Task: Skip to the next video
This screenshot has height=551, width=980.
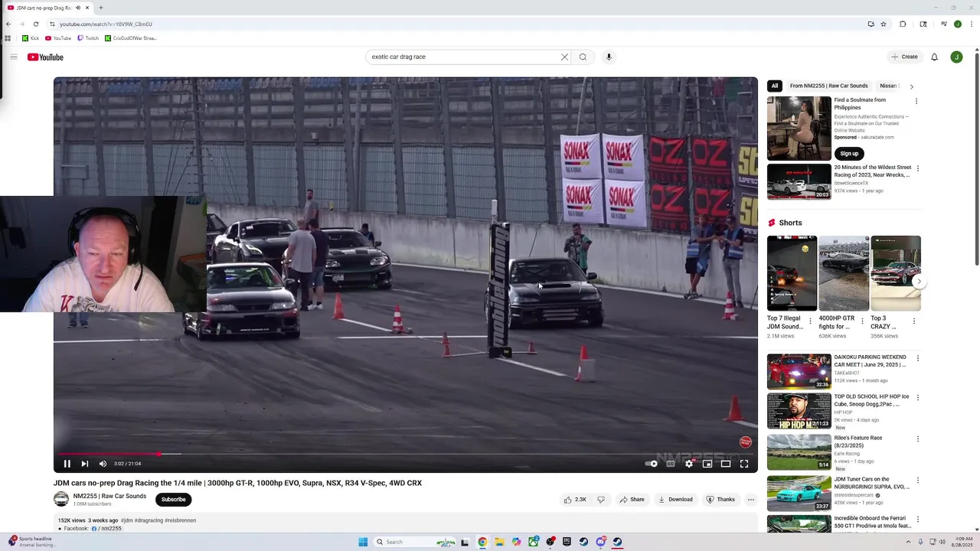Action: coord(85,464)
